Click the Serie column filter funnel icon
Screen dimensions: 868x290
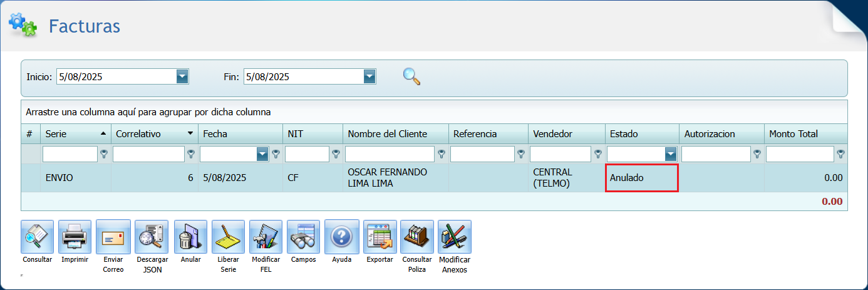pyautogui.click(x=104, y=154)
